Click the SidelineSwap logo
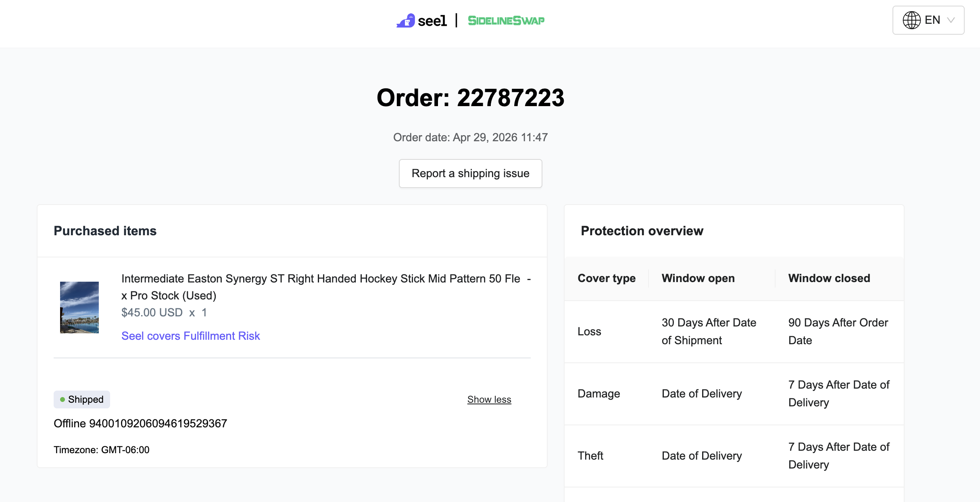Image resolution: width=980 pixels, height=502 pixels. [506, 21]
